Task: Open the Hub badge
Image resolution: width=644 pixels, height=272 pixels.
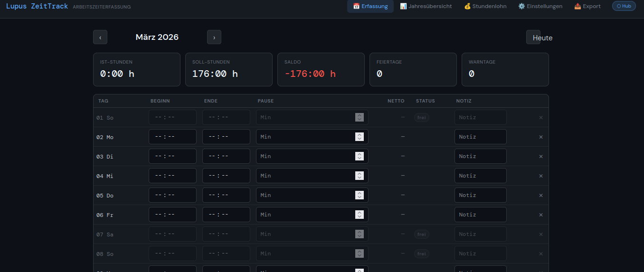Action: coord(624,6)
